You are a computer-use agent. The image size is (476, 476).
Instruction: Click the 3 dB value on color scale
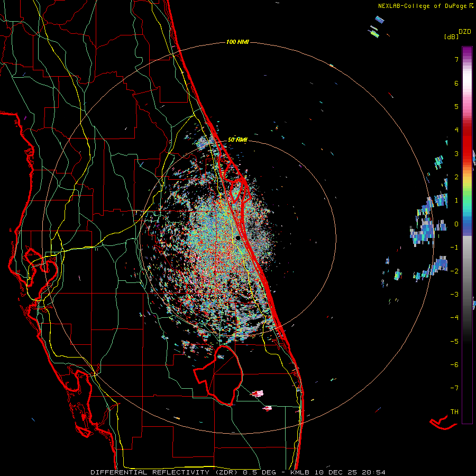456,153
